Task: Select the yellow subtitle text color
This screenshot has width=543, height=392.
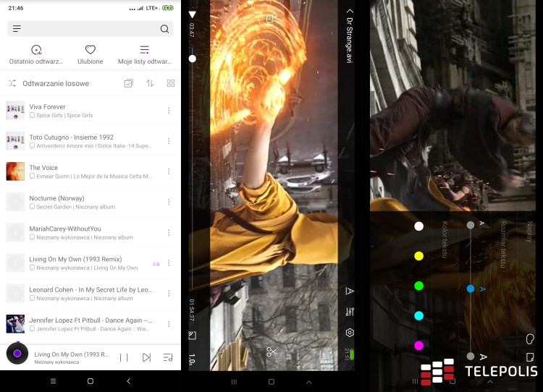Action: (418, 256)
